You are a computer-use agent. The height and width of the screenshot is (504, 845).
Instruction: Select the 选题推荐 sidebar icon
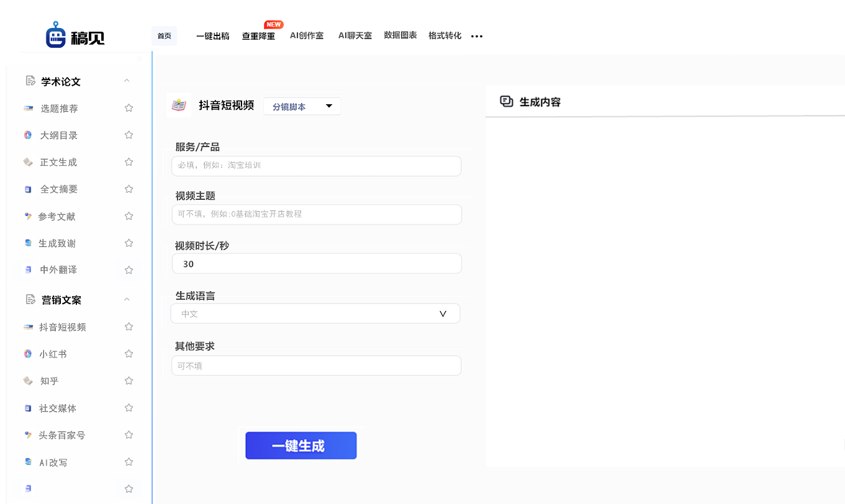click(28, 107)
